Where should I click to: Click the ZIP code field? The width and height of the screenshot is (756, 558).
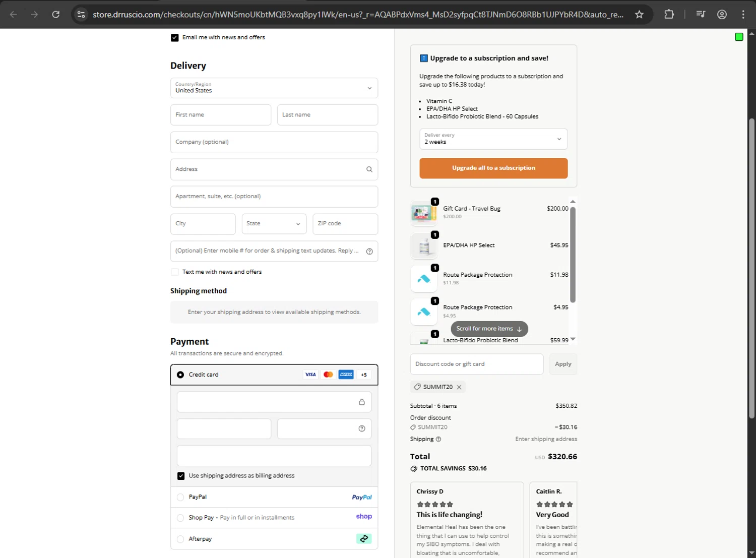click(x=345, y=224)
